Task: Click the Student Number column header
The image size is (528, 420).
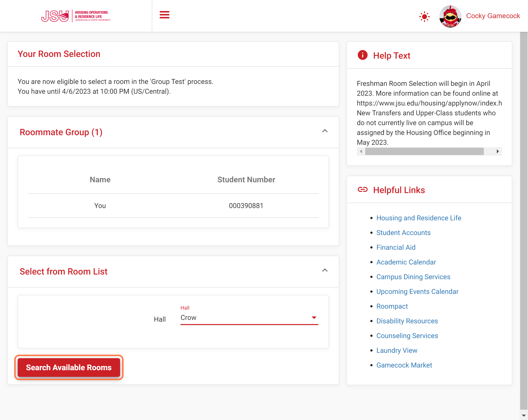Action: click(x=246, y=180)
